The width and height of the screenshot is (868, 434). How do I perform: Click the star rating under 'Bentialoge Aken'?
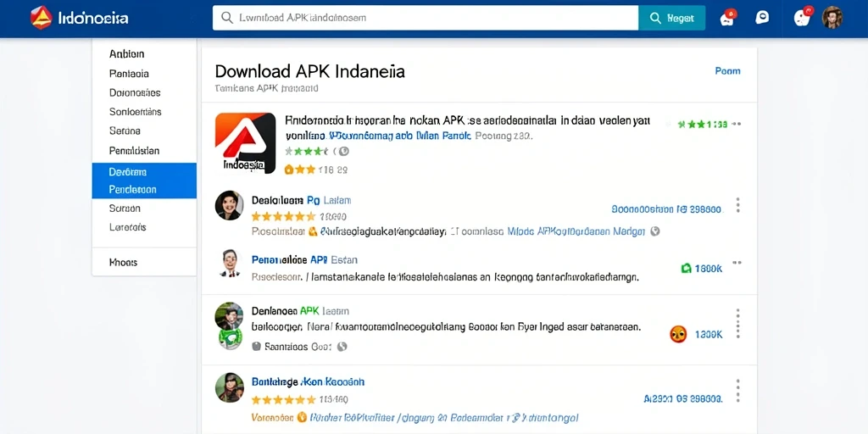click(283, 399)
